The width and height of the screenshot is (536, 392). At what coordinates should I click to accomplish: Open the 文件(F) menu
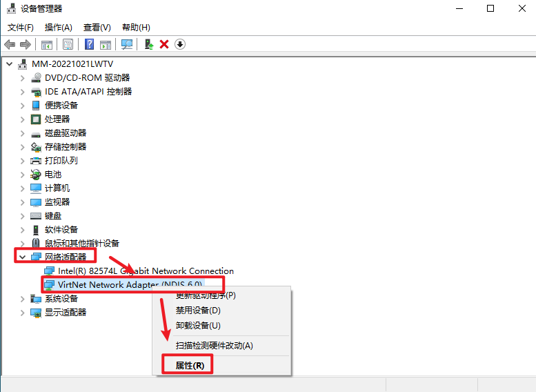20,28
